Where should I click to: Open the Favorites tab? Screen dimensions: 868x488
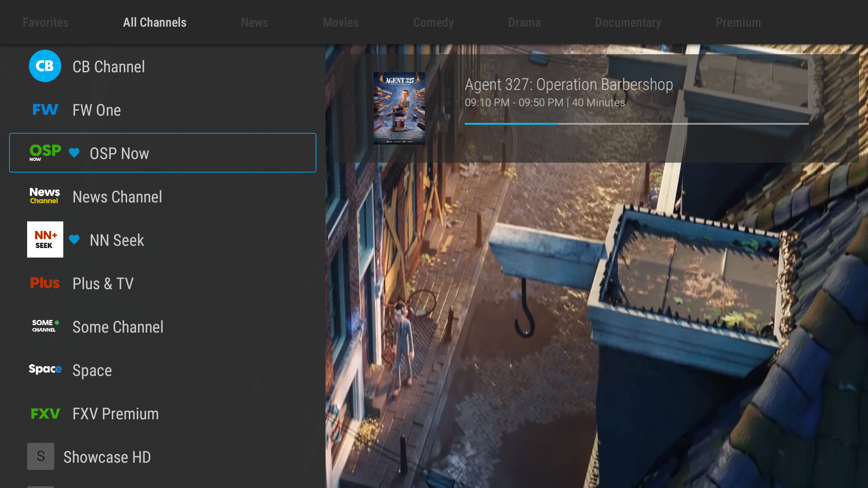click(x=45, y=23)
